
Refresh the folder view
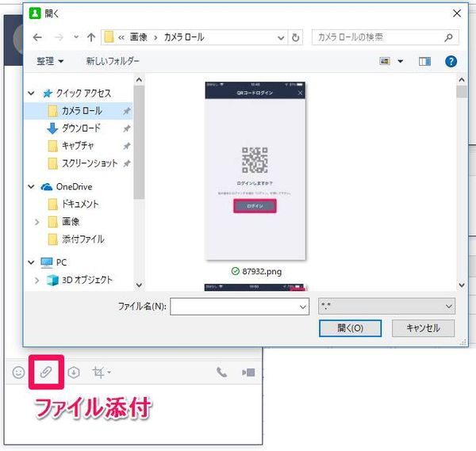[295, 37]
